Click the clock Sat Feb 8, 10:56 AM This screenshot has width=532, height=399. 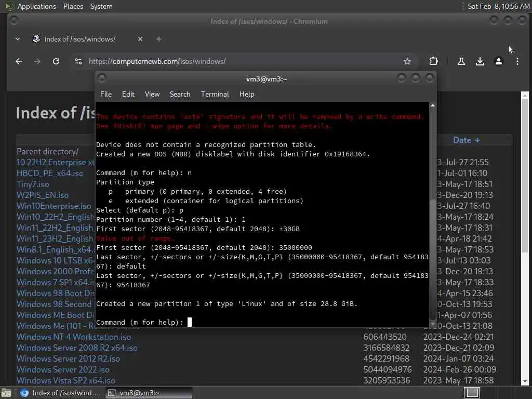point(498,6)
